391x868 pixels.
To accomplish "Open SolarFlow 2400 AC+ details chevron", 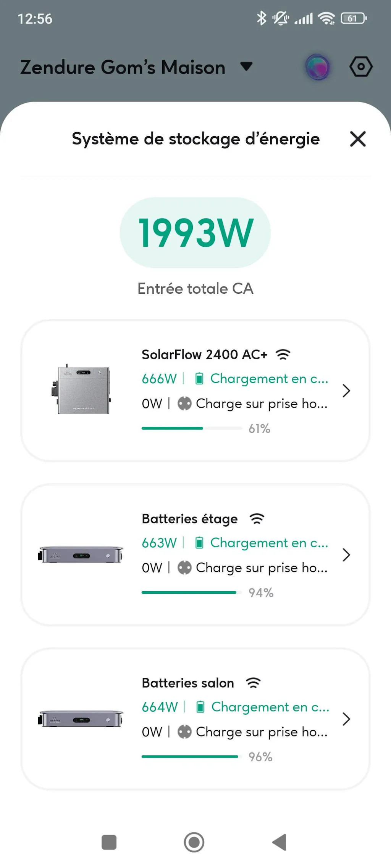I will 346,391.
